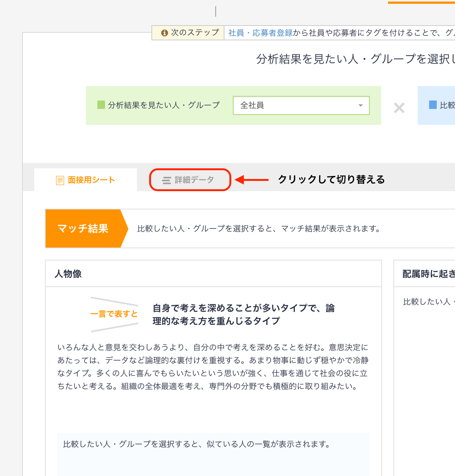Click the green square marker beside 分析結果を見たい人・グループ

tap(101, 105)
